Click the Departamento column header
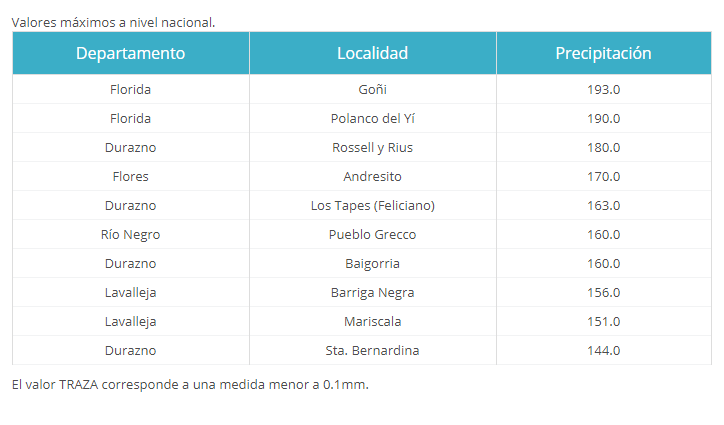724x425 pixels. pos(131,53)
